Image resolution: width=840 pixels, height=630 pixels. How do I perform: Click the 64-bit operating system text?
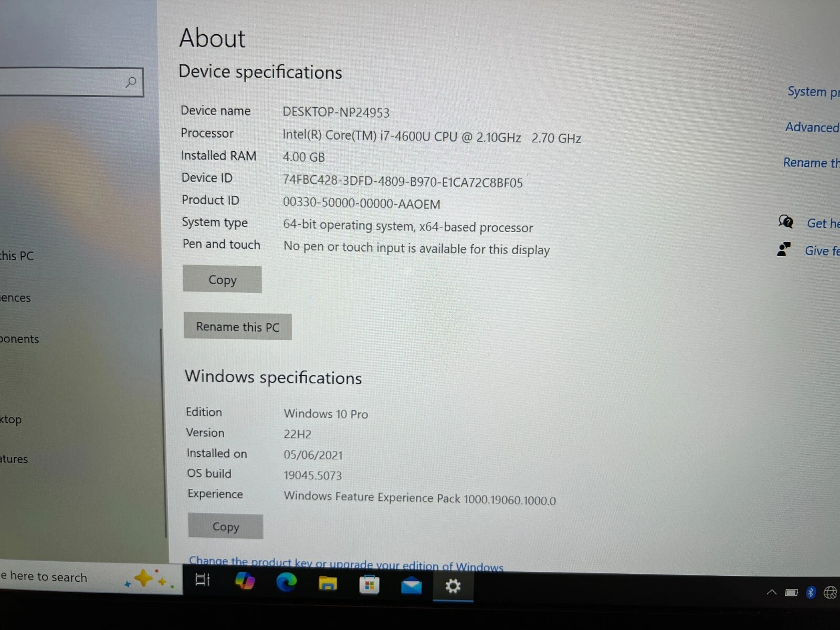[407, 226]
